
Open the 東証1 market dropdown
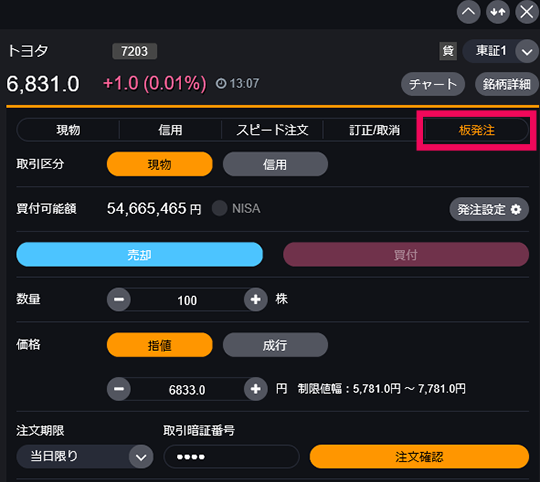click(500, 51)
